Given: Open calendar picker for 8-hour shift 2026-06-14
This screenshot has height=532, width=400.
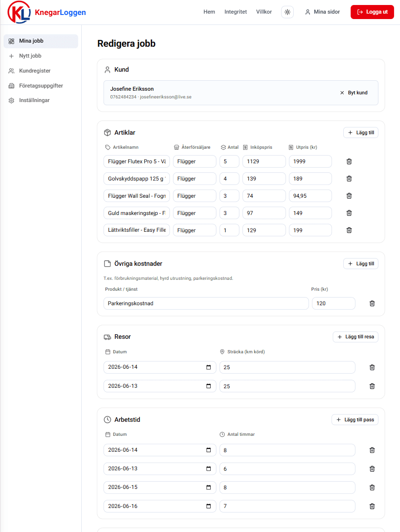Looking at the screenshot, I should pyautogui.click(x=208, y=450).
